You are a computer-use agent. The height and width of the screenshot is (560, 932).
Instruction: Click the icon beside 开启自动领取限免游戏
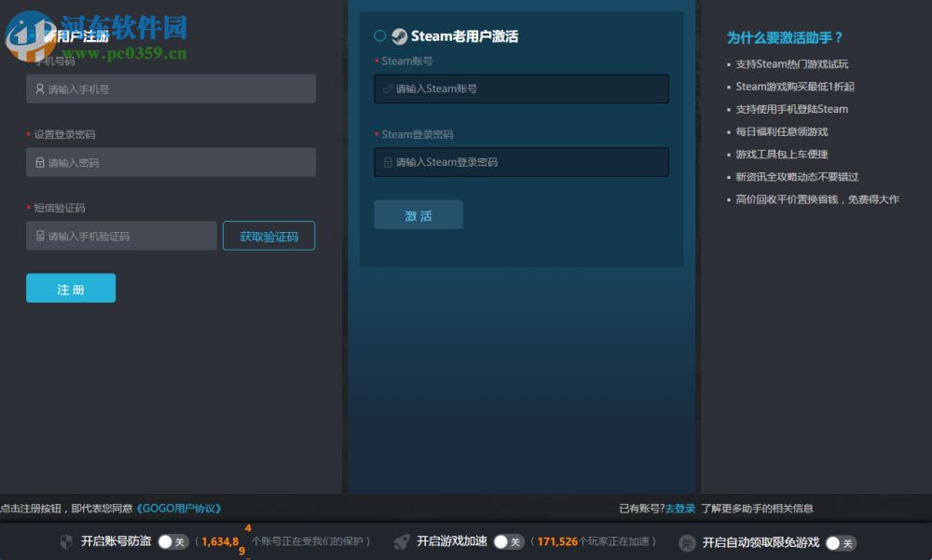(x=686, y=542)
